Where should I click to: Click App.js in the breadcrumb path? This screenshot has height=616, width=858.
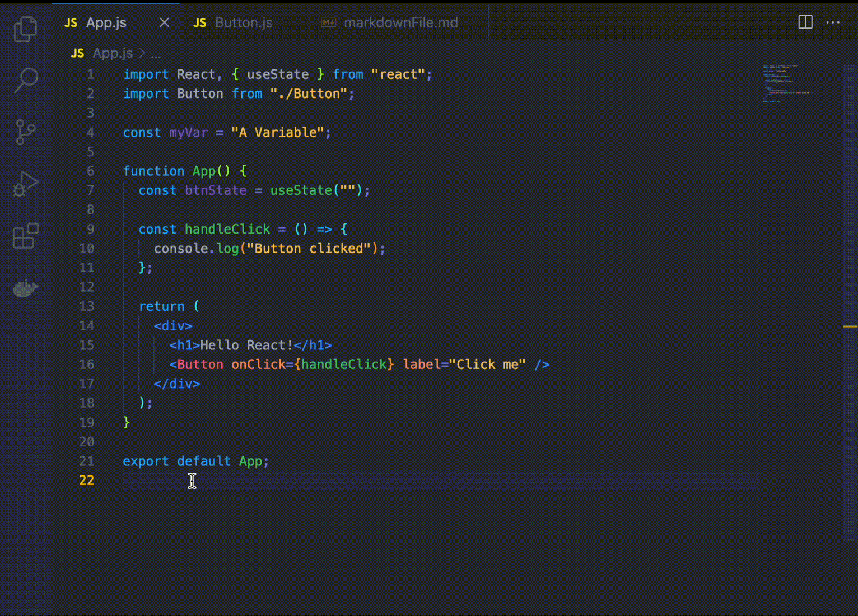point(112,53)
